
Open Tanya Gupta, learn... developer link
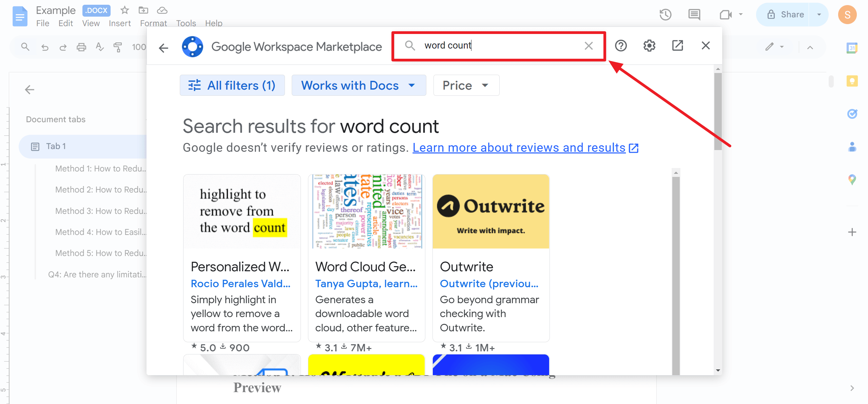pyautogui.click(x=366, y=283)
